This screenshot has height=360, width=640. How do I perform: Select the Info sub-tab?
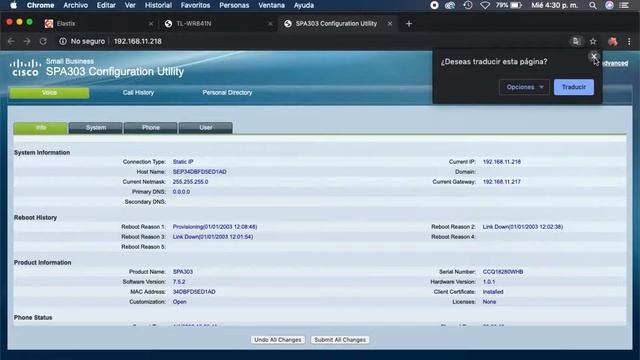pos(40,128)
